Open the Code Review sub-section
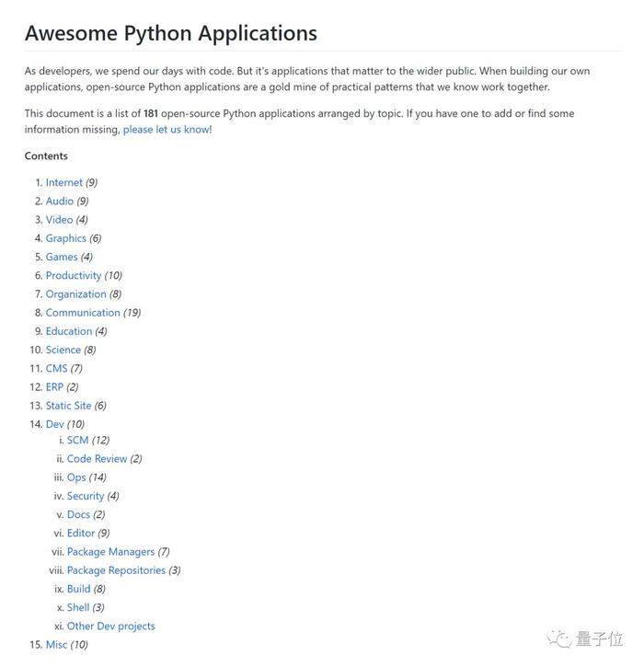Viewport: 644px width, 667px height. point(97,459)
